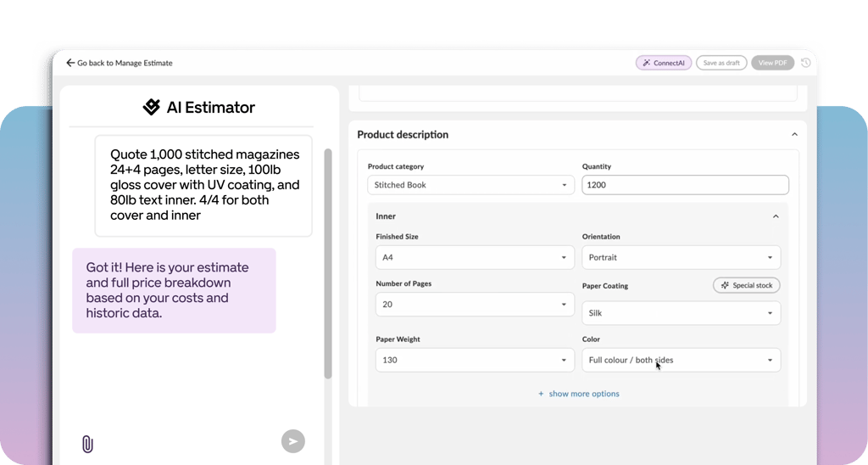Click the 'Got it!' AI reply bubble
Screen dimensions: 868x465
(x=174, y=290)
